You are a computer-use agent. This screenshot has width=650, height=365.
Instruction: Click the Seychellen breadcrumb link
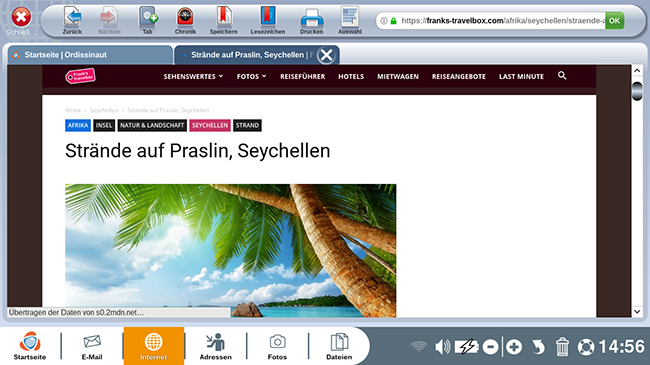pyautogui.click(x=104, y=110)
